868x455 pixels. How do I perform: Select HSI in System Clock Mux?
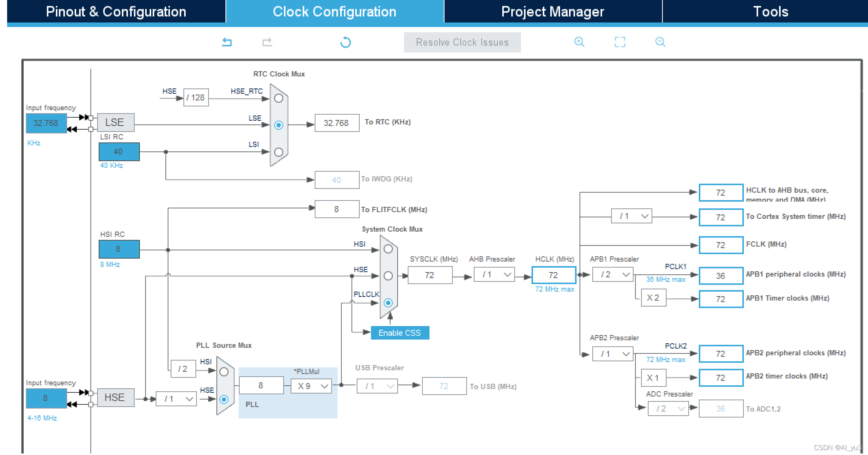pos(388,249)
